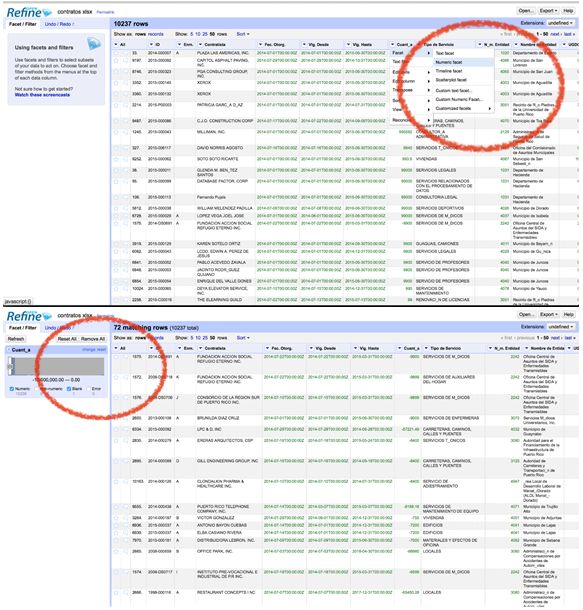This screenshot has height=610, width=583.
Task: Click the left handle of Cuant_a range slider
Action: pos(10,366)
